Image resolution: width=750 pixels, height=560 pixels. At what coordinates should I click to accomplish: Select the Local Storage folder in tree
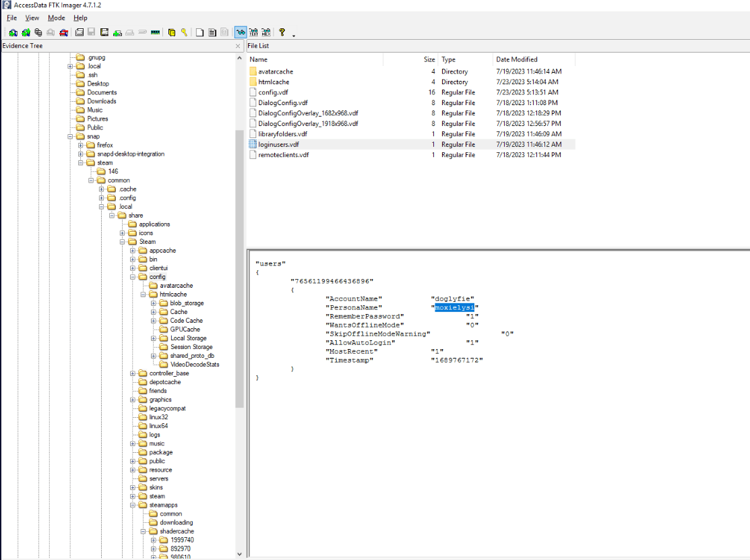point(189,338)
